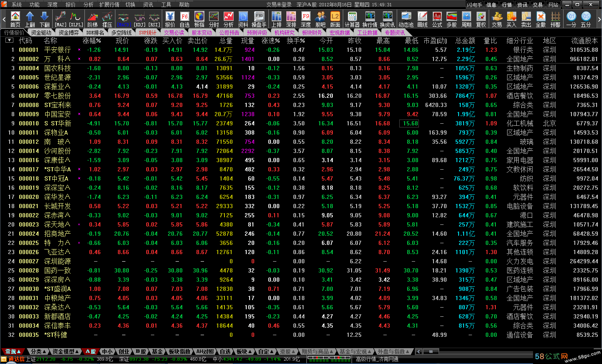Open the 交易 trading icon
This screenshot has height=364, width=602.
[x=497, y=19]
